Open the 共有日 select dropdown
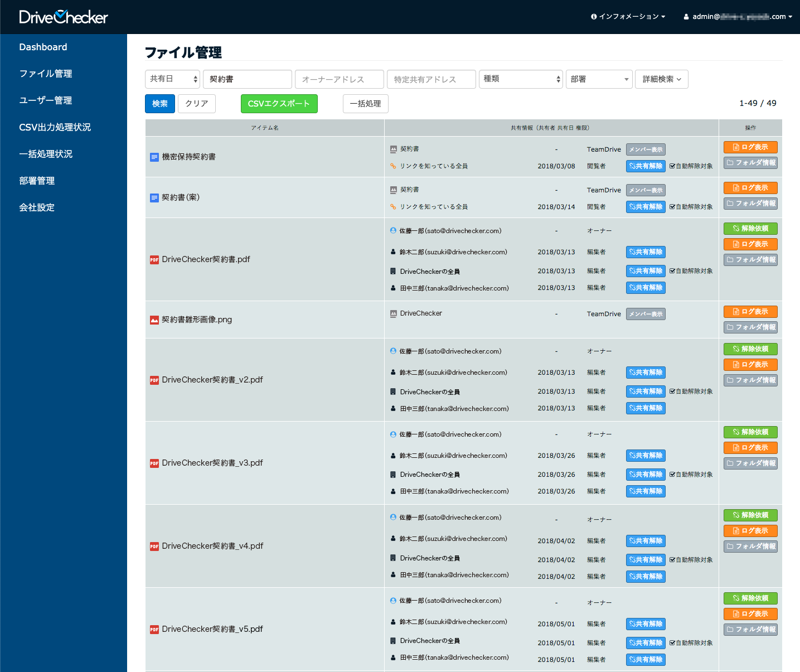This screenshot has height=672, width=800. tap(172, 79)
